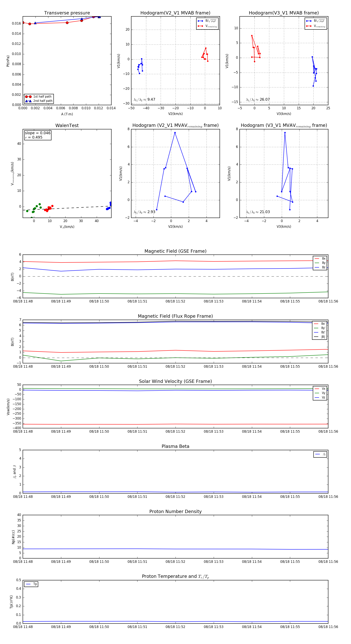Select Bz' in the Flux Rope legend
Viewport: 351px width, 644px height.
pyautogui.click(x=320, y=332)
